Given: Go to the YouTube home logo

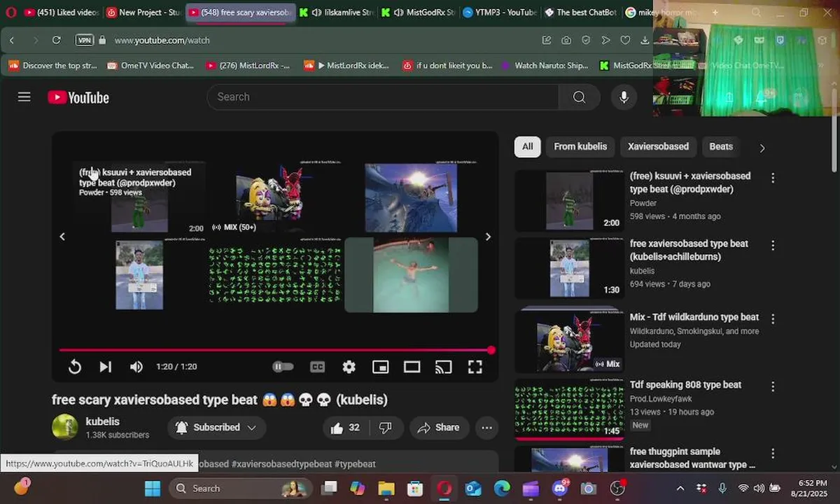Looking at the screenshot, I should point(78,97).
